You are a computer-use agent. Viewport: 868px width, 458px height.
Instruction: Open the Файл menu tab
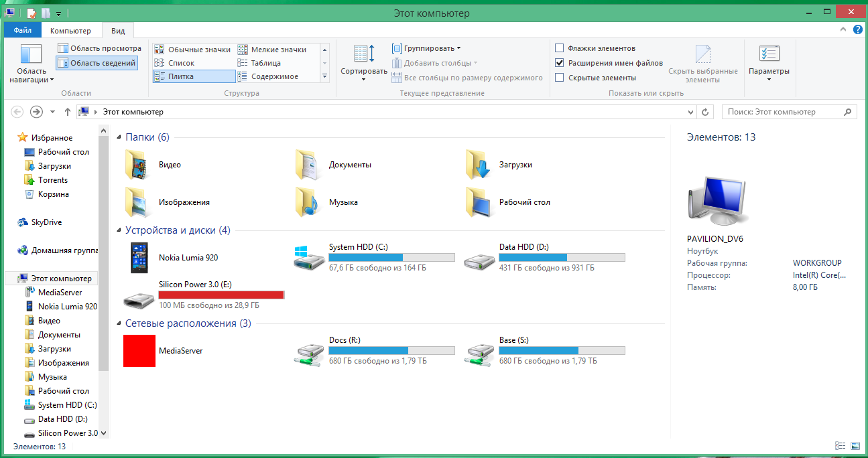tap(22, 31)
